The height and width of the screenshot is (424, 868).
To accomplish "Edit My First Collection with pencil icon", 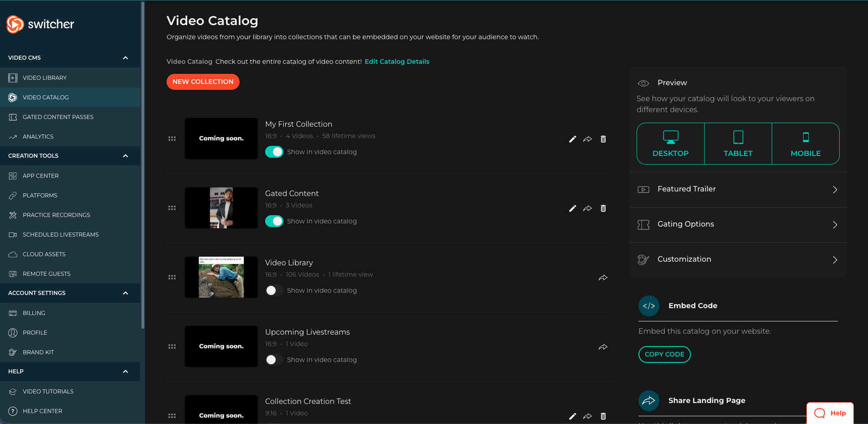I will [x=573, y=139].
